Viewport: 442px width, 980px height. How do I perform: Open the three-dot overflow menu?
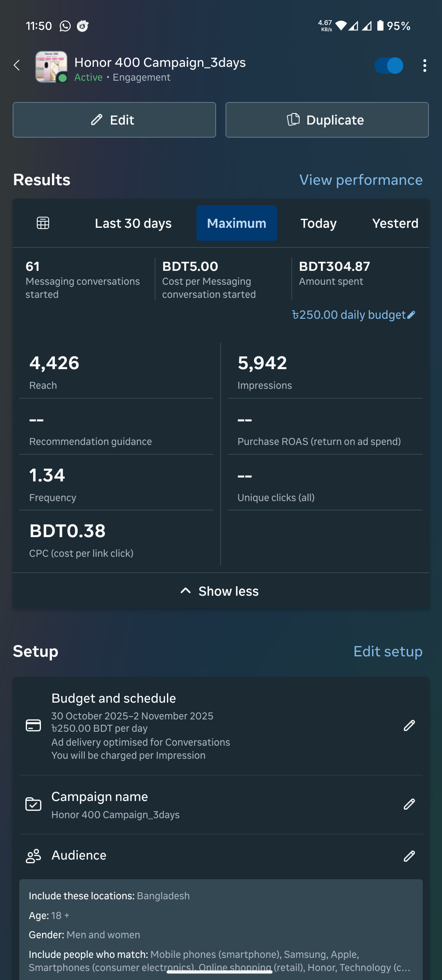(x=425, y=66)
